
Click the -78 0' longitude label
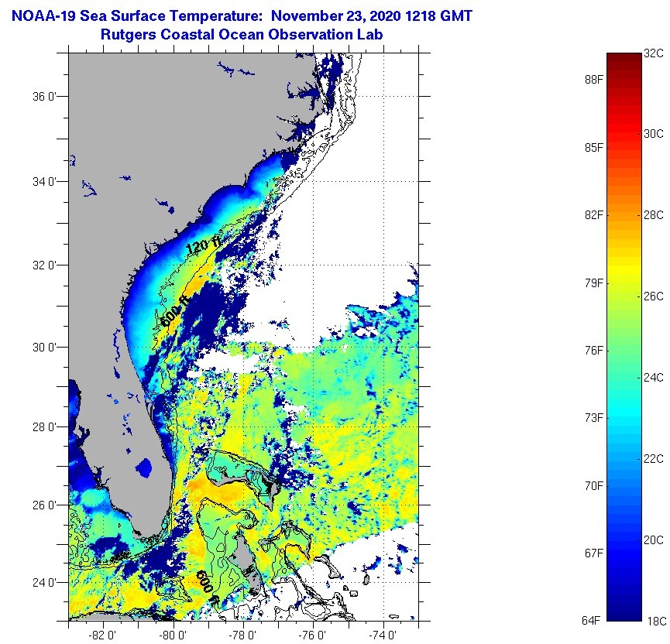tap(242, 635)
